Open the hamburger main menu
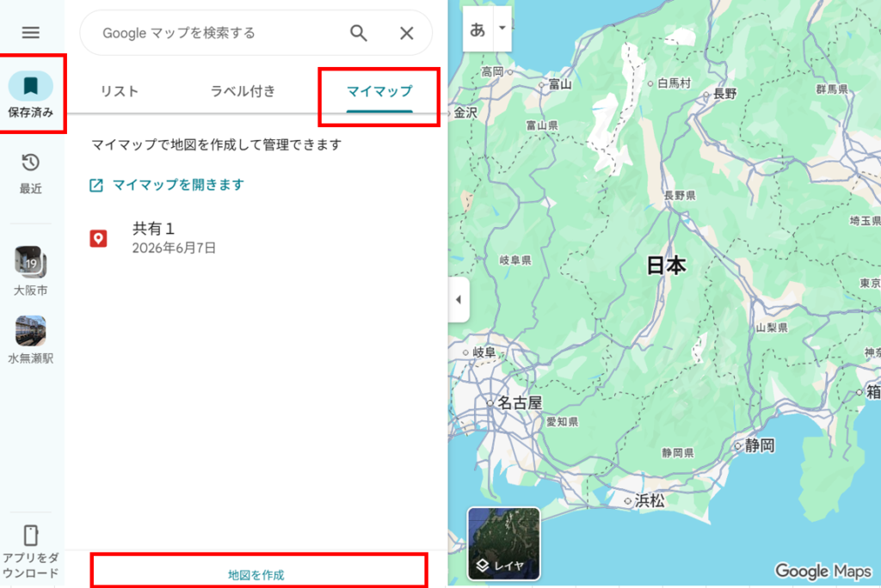 click(30, 33)
